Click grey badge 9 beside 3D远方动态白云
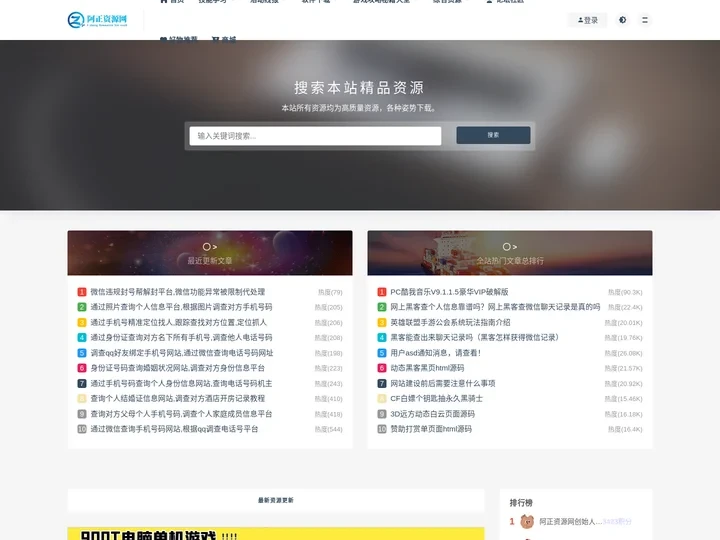This screenshot has height=540, width=720. 382,414
